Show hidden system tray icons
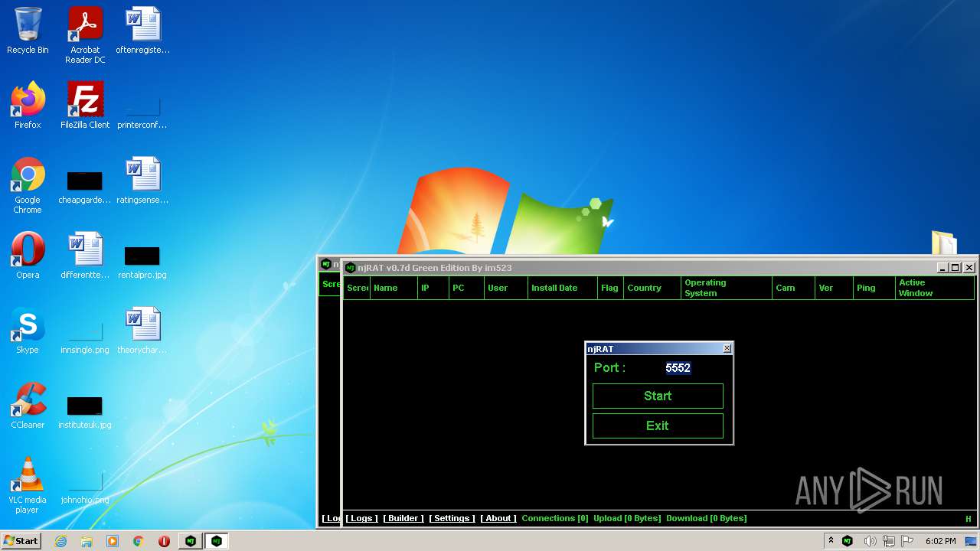Image resolution: width=980 pixels, height=551 pixels. coord(831,541)
